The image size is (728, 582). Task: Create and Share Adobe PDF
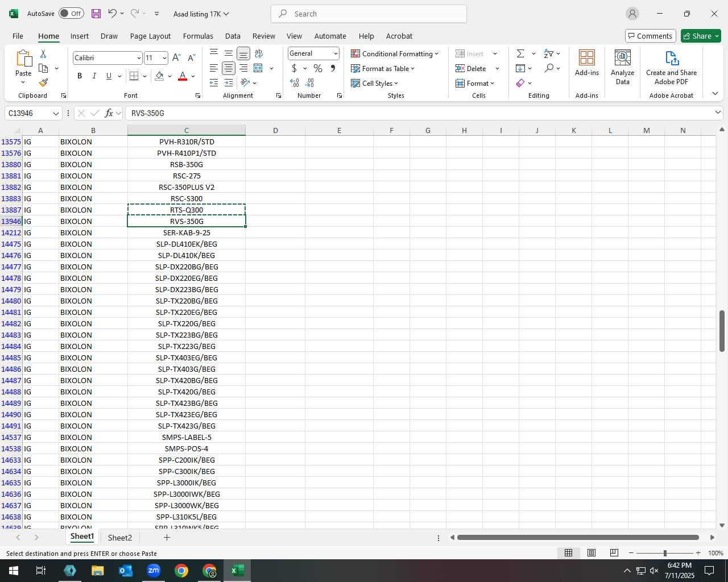pyautogui.click(x=672, y=67)
